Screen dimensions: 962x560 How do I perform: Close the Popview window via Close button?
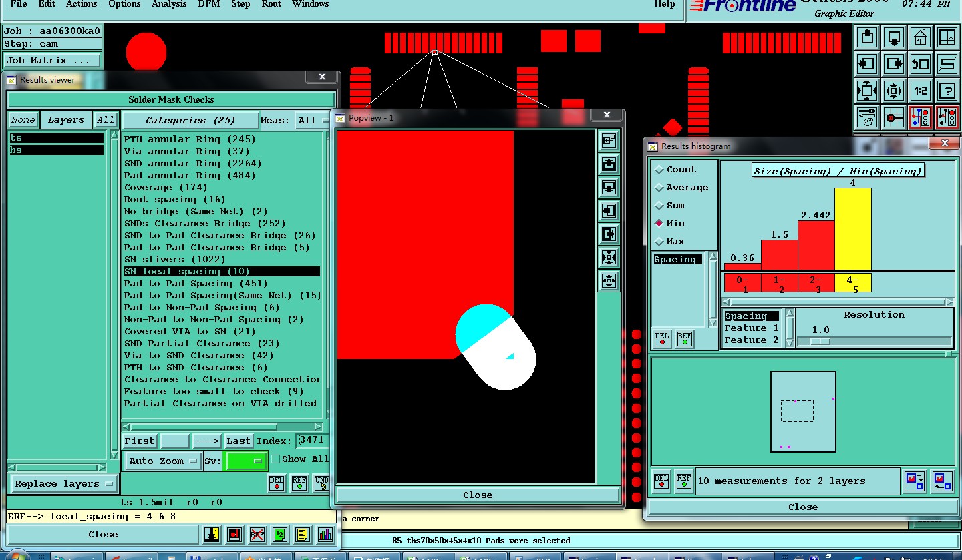coord(478,495)
